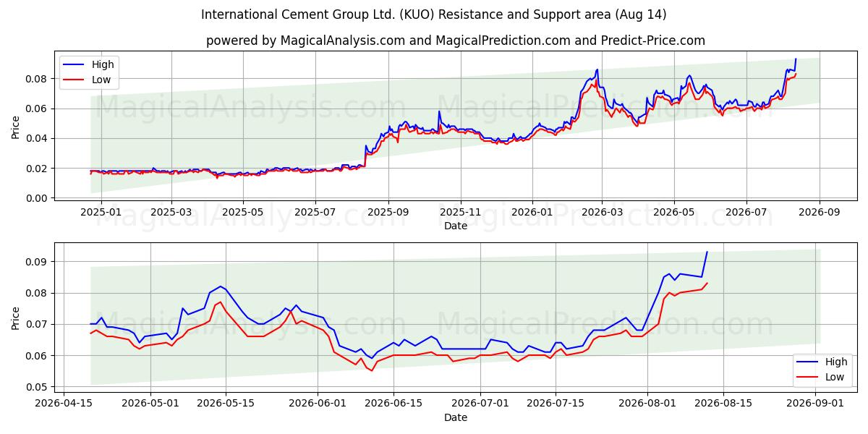Click the 2025-09 tick label on top chart
868x434 pixels.
point(388,212)
